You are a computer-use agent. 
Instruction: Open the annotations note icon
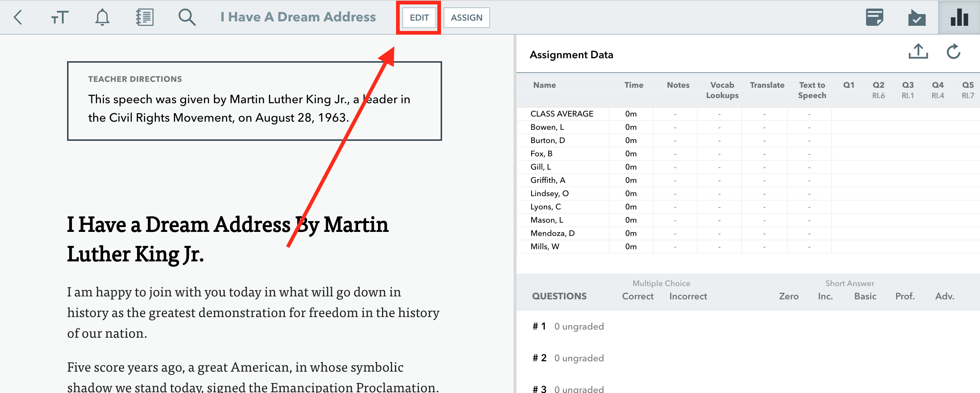(874, 18)
